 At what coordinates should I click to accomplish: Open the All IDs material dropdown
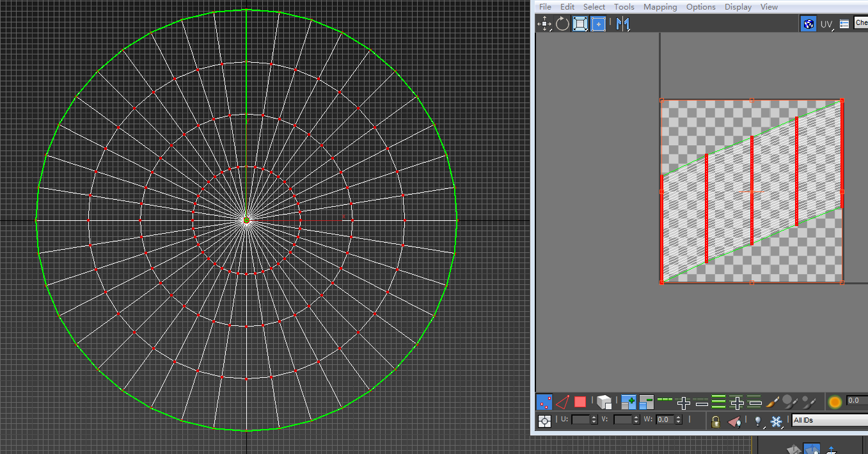[830, 420]
